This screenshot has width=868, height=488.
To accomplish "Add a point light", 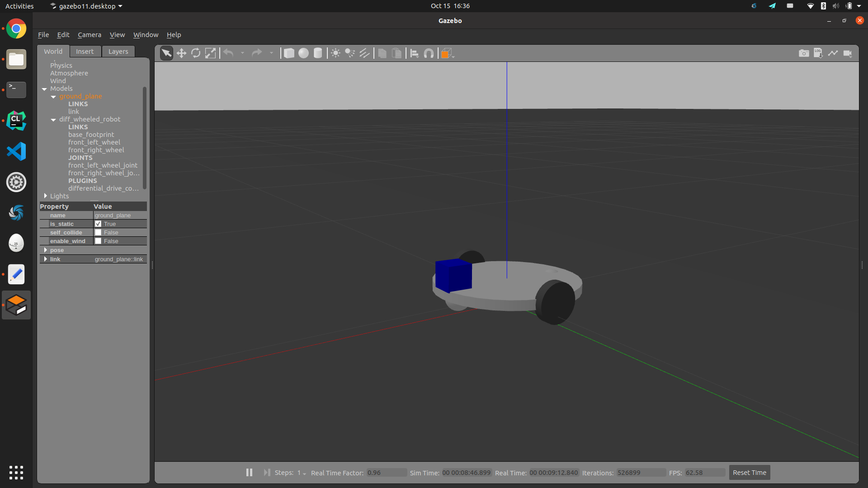I will coord(335,53).
